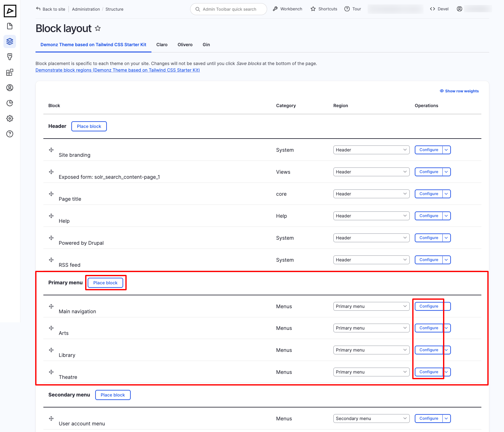
Task: Expand operations arrow next to Page title Configure
Action: pos(446,194)
